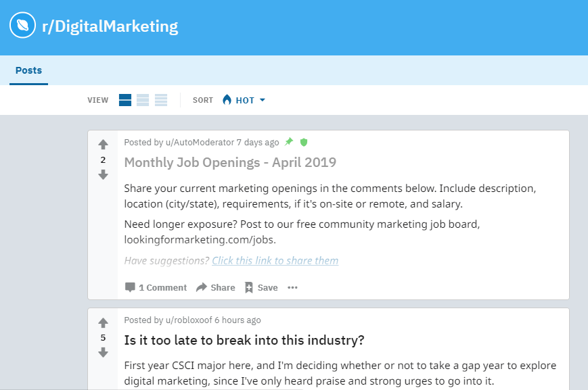
Task: Open the three-dots more options menu
Action: [x=292, y=288]
